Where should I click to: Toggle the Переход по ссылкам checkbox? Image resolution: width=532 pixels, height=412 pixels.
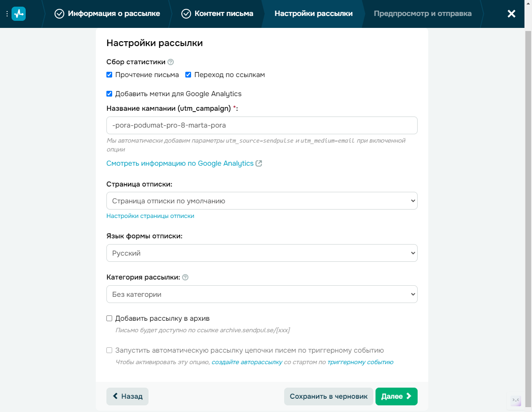(x=188, y=75)
